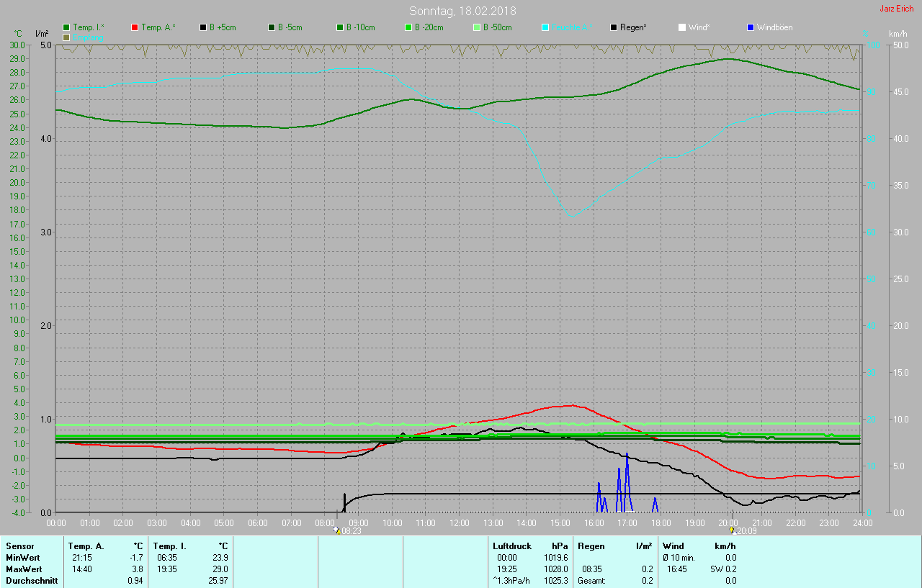This screenshot has height=588, width=922.
Task: Select the blue Windböen legend square
Action: click(751, 27)
